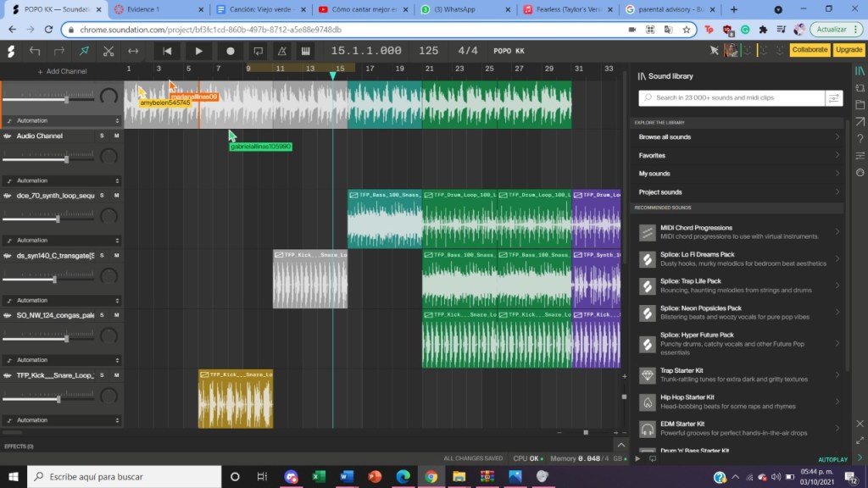Open the virtual piano keyboard

tap(306, 51)
